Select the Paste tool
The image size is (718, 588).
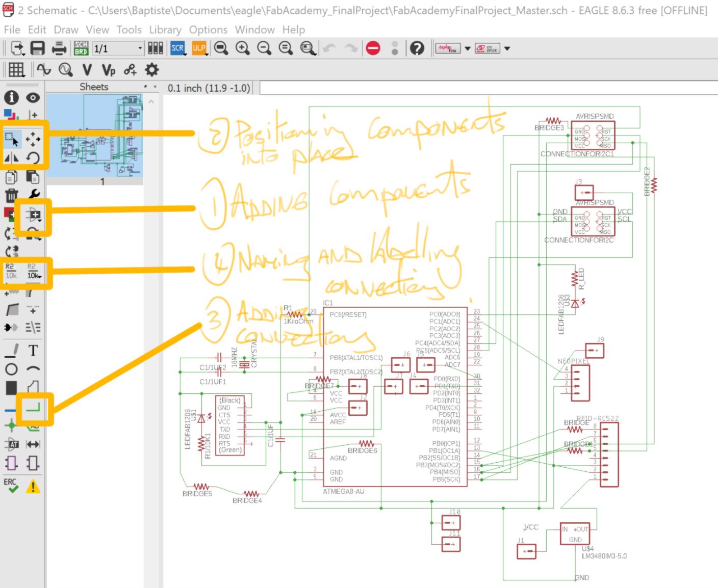[x=33, y=177]
